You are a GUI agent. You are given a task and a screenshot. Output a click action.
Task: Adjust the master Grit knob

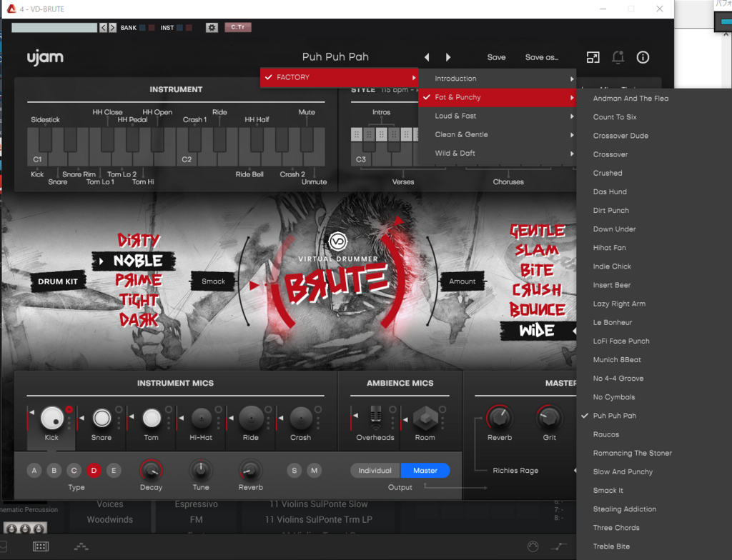click(549, 418)
